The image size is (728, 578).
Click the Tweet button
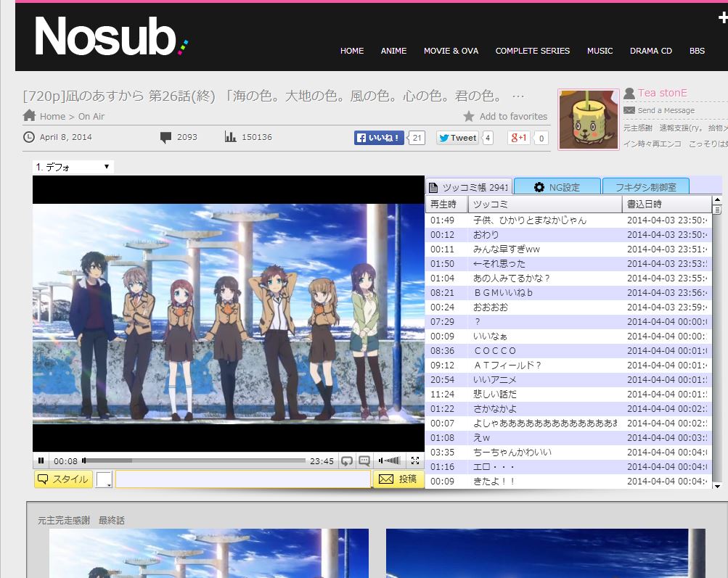[x=457, y=138]
